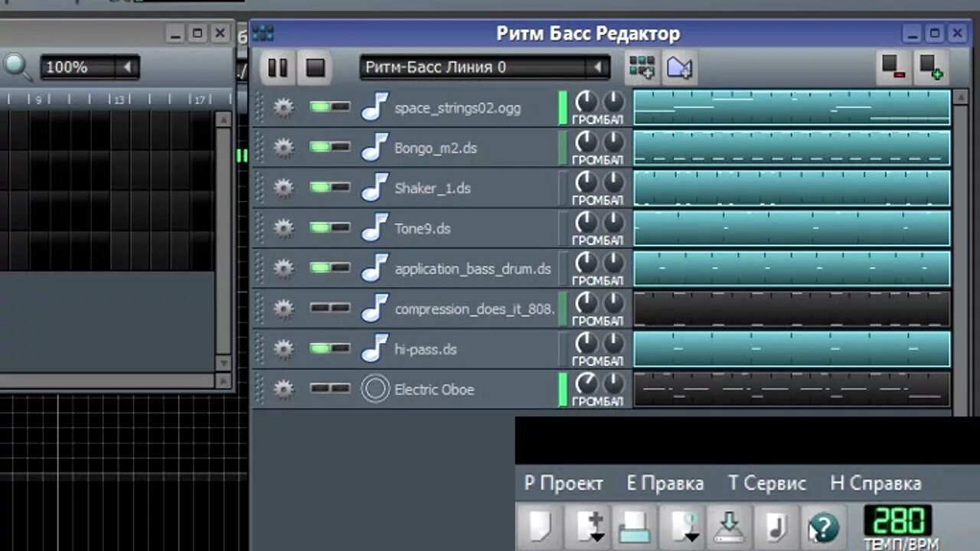
Task: Toggle mute LED on Bongo_m2.ds track
Action: point(320,147)
